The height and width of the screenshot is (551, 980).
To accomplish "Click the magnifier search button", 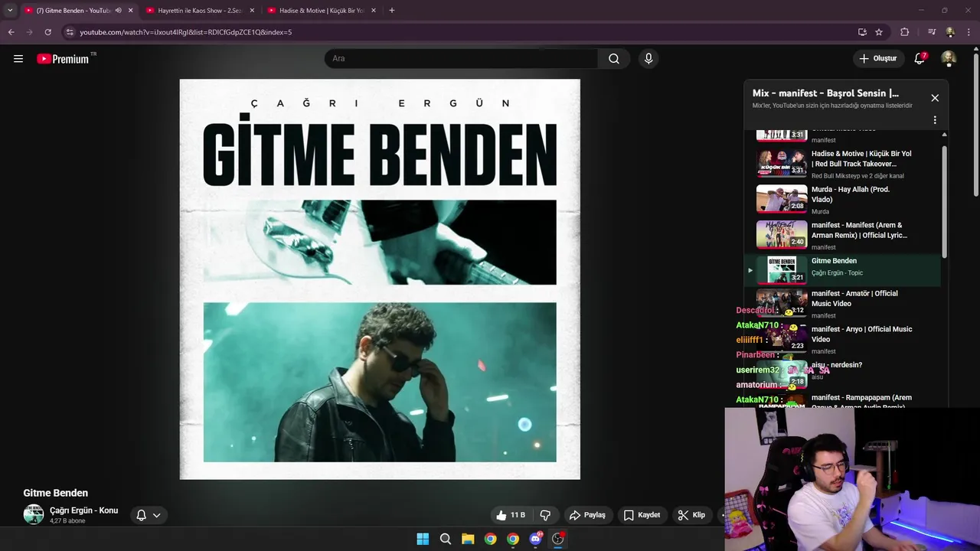I will click(x=614, y=59).
